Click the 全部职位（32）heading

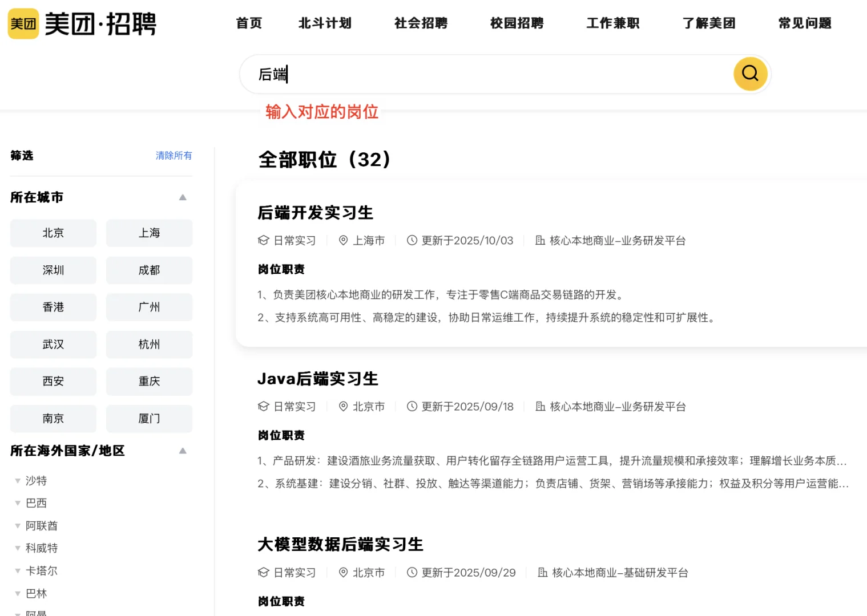(324, 160)
